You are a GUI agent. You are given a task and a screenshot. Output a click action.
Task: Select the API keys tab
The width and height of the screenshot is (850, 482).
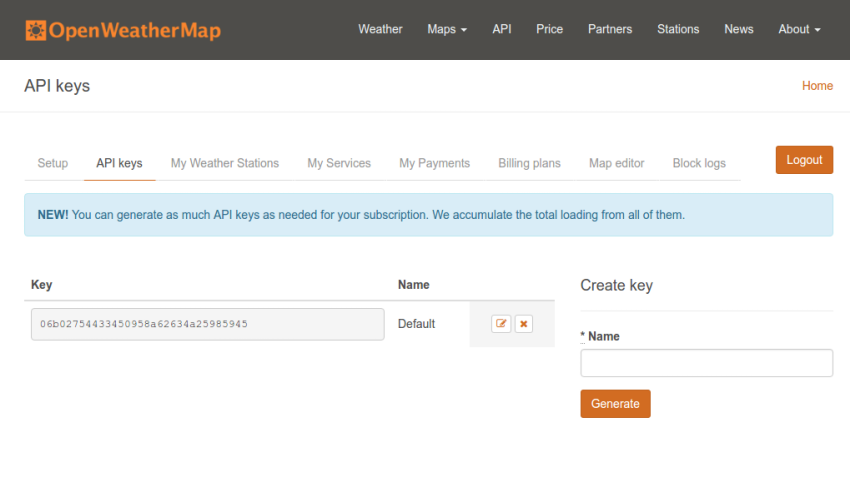point(119,163)
